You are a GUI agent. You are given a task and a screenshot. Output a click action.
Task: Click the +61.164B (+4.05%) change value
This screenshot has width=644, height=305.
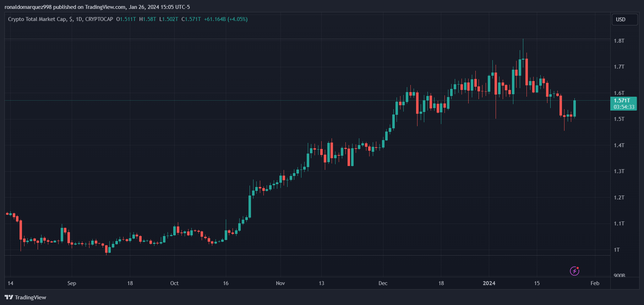click(x=226, y=19)
